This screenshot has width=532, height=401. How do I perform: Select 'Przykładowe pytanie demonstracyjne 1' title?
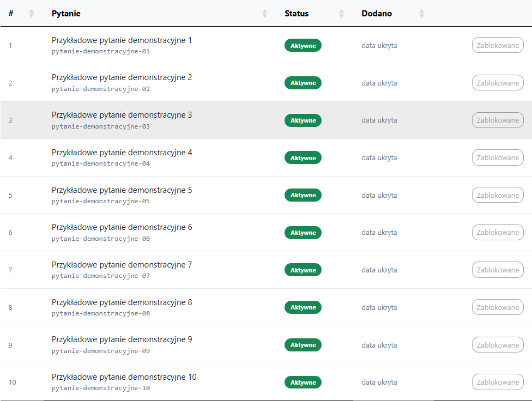[x=122, y=40]
